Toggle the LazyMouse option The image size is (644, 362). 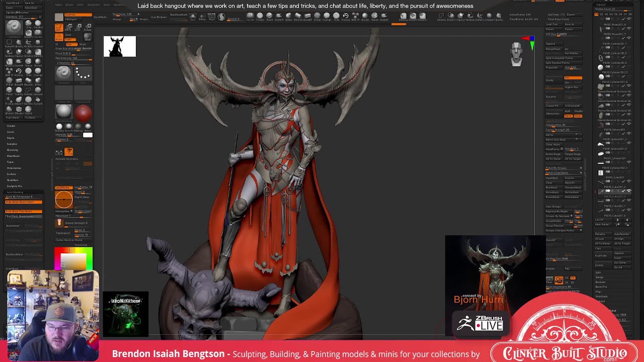pyautogui.click(x=64, y=188)
